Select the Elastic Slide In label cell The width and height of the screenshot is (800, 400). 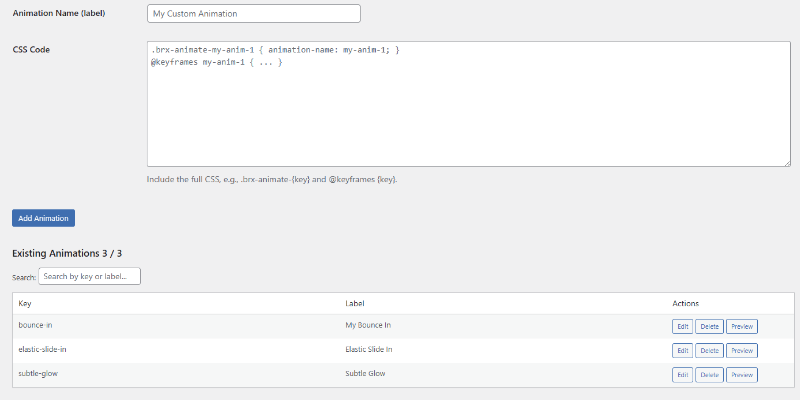pyautogui.click(x=368, y=350)
